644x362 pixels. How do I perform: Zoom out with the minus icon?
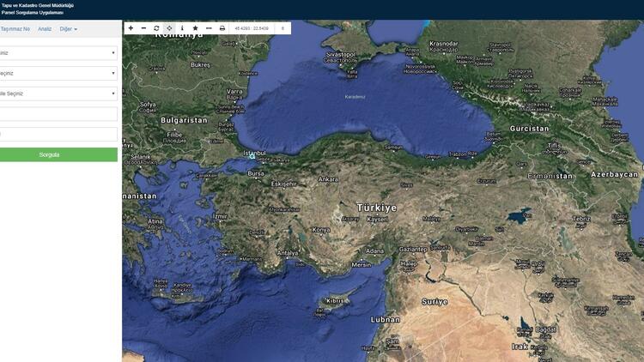[x=143, y=28]
